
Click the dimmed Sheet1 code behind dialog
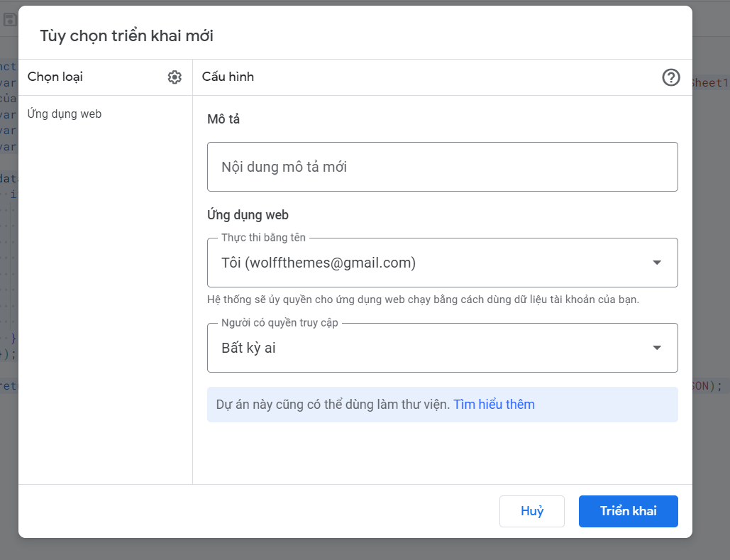point(710,83)
